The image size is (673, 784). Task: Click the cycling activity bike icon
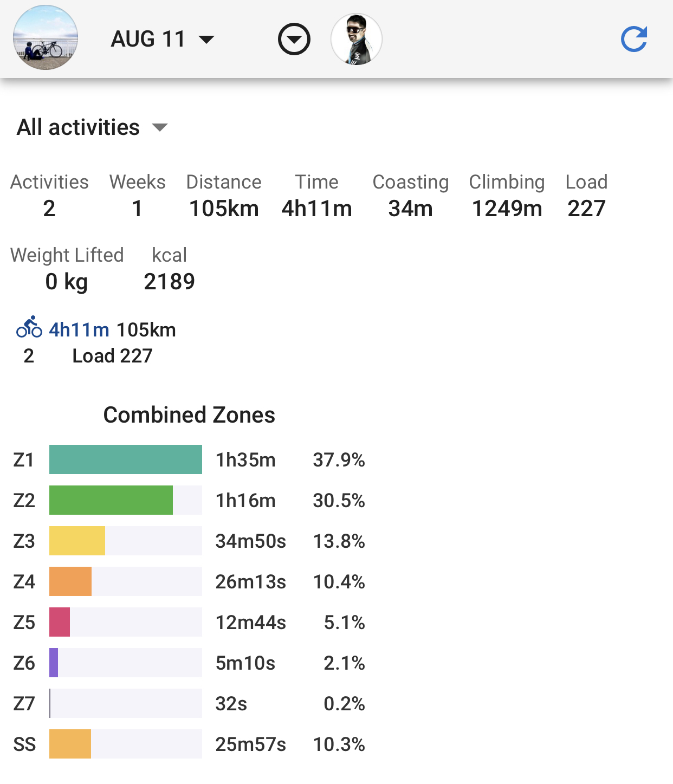click(x=29, y=327)
